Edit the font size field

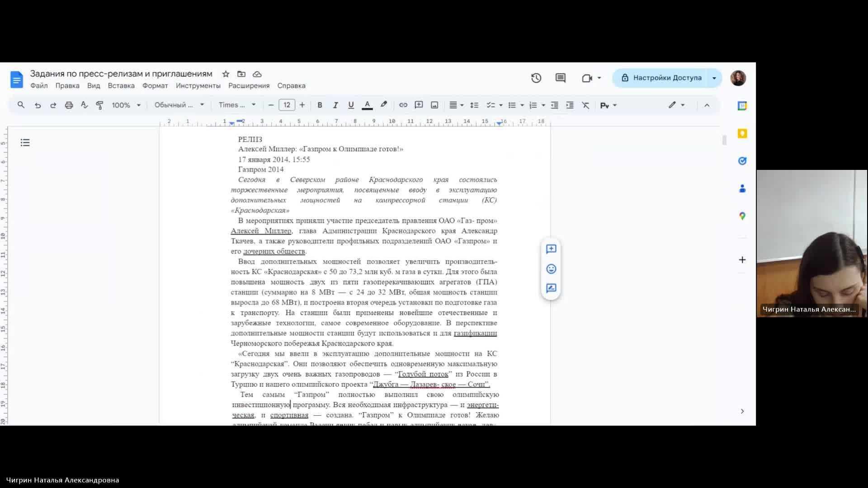287,105
